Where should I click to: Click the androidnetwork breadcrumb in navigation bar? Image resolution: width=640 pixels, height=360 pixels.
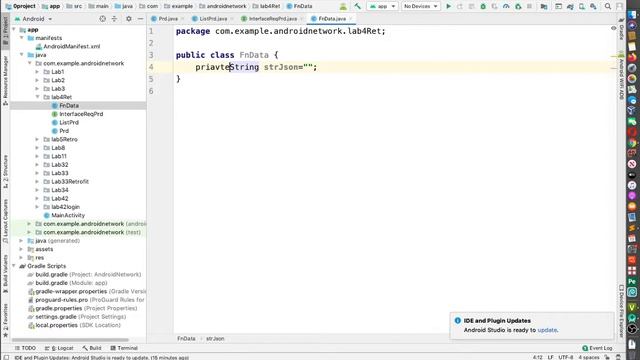click(x=222, y=6)
